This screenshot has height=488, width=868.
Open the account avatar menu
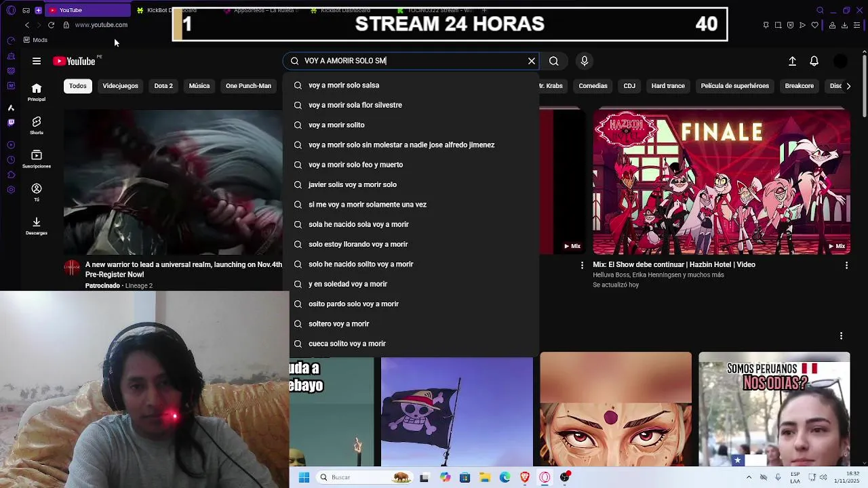[840, 61]
